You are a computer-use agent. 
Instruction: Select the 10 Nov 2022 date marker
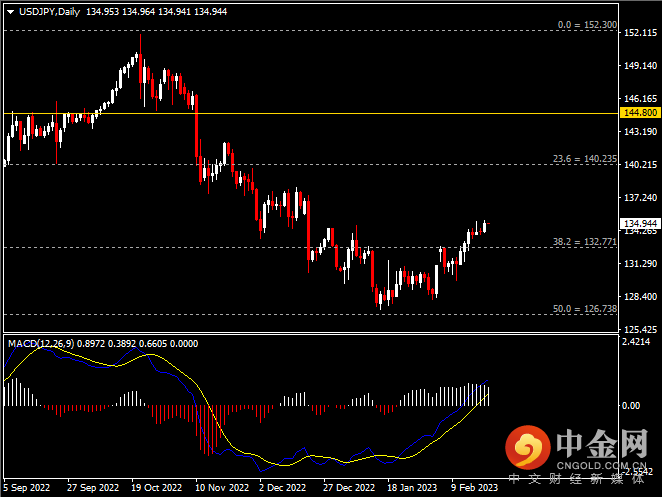click(x=221, y=489)
